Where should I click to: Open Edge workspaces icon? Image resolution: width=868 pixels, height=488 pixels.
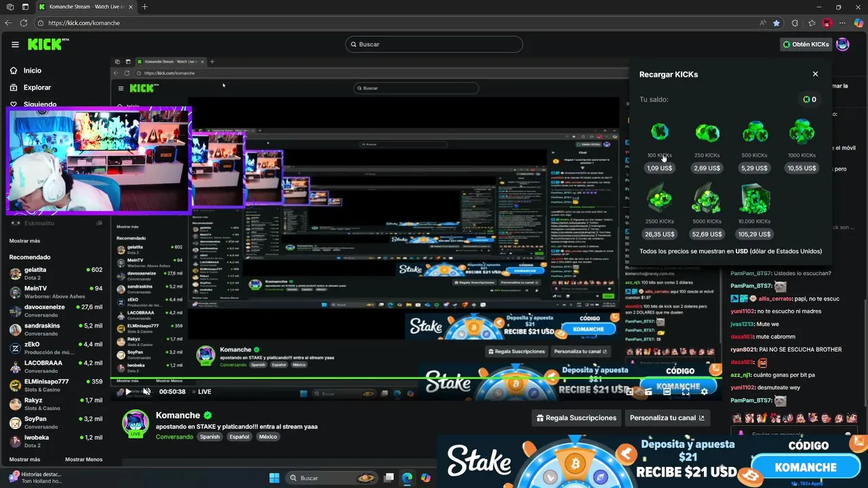(10, 7)
